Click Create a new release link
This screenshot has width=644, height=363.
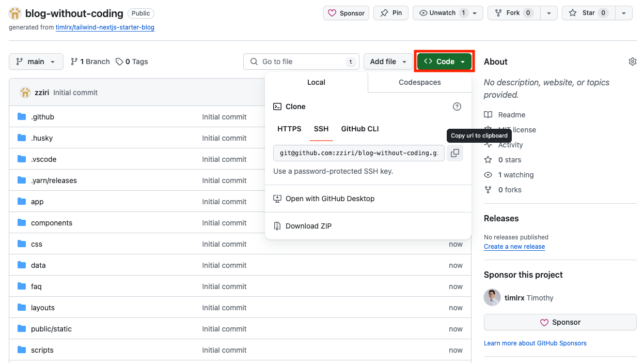514,247
